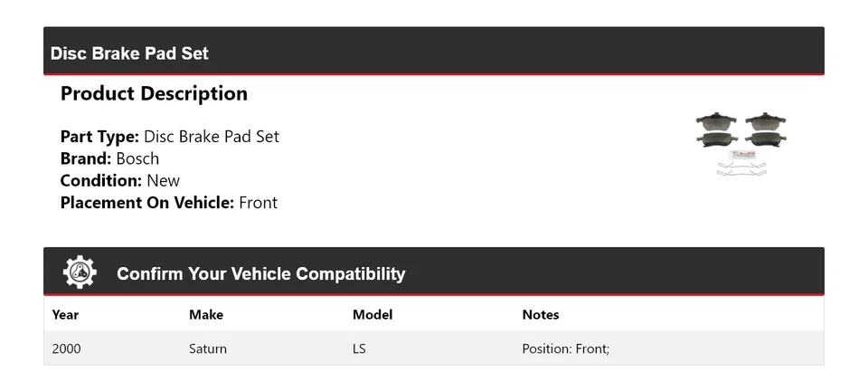Click the Part Type label
Screen dimensions: 868x392
[99, 137]
